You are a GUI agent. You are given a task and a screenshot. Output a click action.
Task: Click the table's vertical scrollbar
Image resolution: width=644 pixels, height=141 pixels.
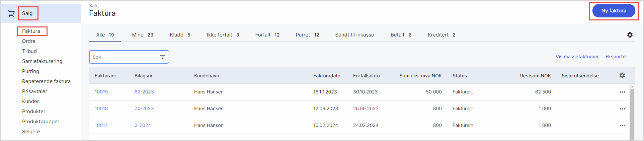tap(632, 114)
